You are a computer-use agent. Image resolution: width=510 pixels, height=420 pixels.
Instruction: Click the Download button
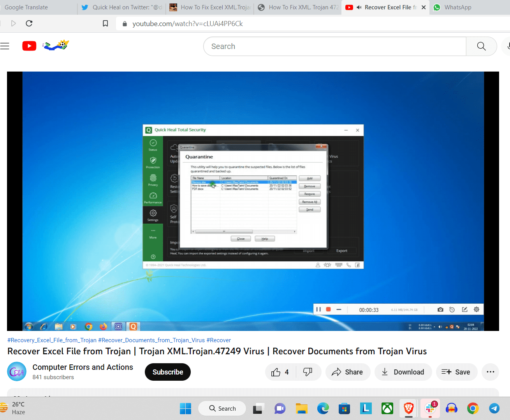(403, 372)
